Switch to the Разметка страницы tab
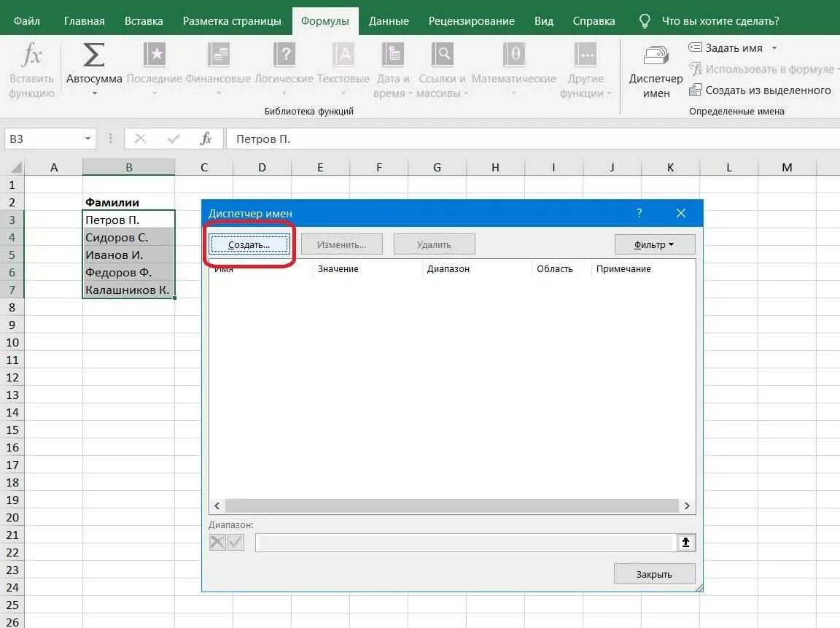This screenshot has width=840, height=628. (x=231, y=21)
